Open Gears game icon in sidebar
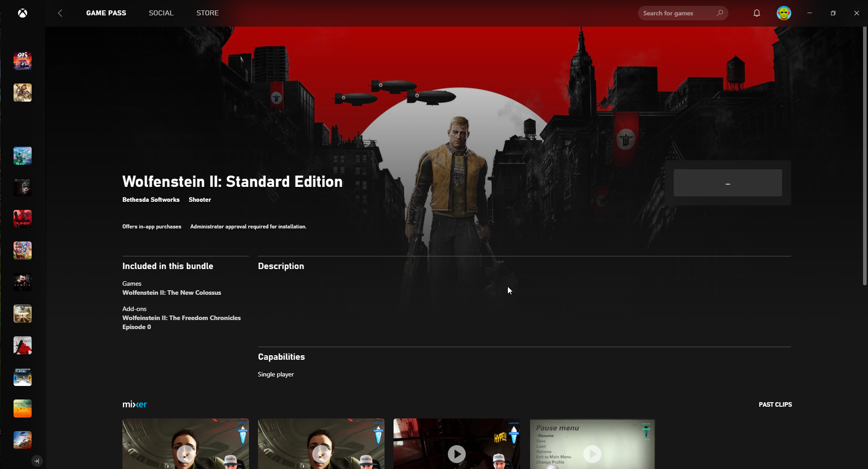Image resolution: width=868 pixels, height=469 pixels. click(x=23, y=93)
